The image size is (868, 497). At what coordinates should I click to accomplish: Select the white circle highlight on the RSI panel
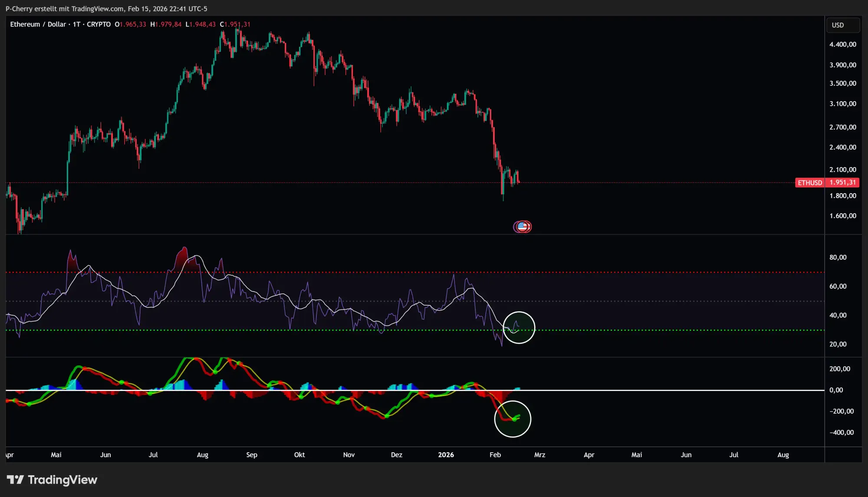(x=519, y=327)
